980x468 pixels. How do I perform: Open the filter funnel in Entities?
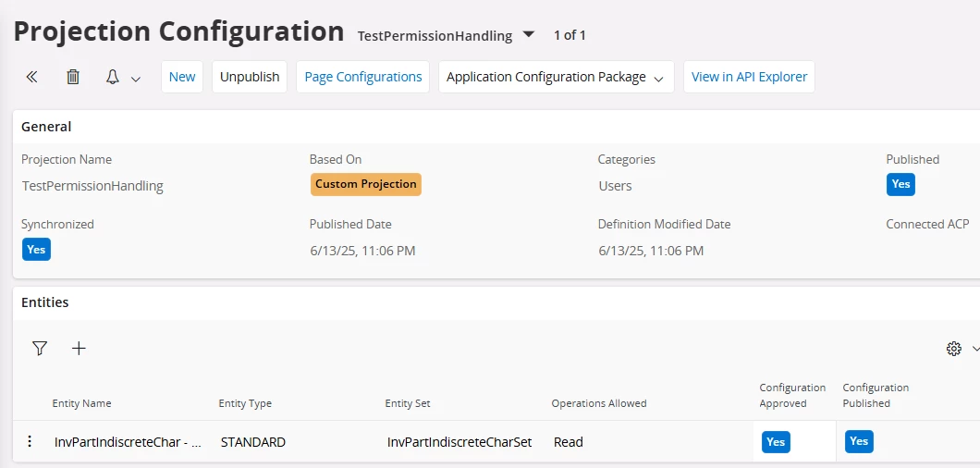click(40, 349)
